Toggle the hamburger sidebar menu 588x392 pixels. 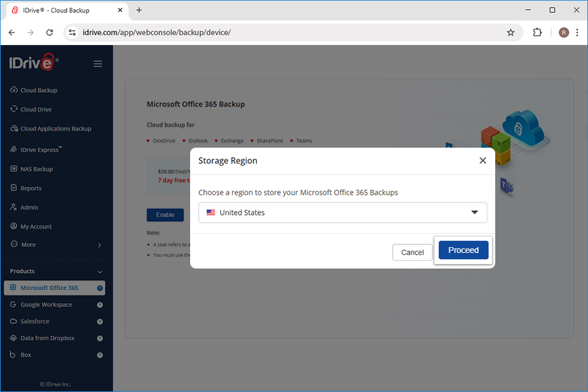pos(97,64)
